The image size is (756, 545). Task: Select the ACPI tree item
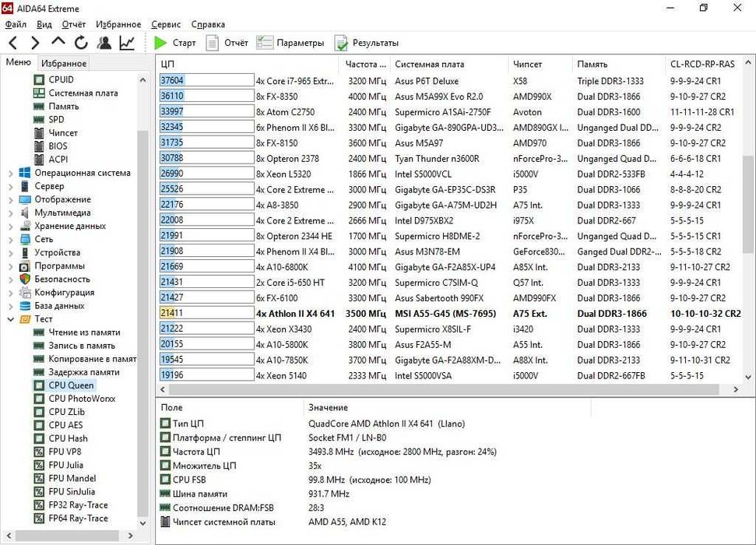pos(58,159)
